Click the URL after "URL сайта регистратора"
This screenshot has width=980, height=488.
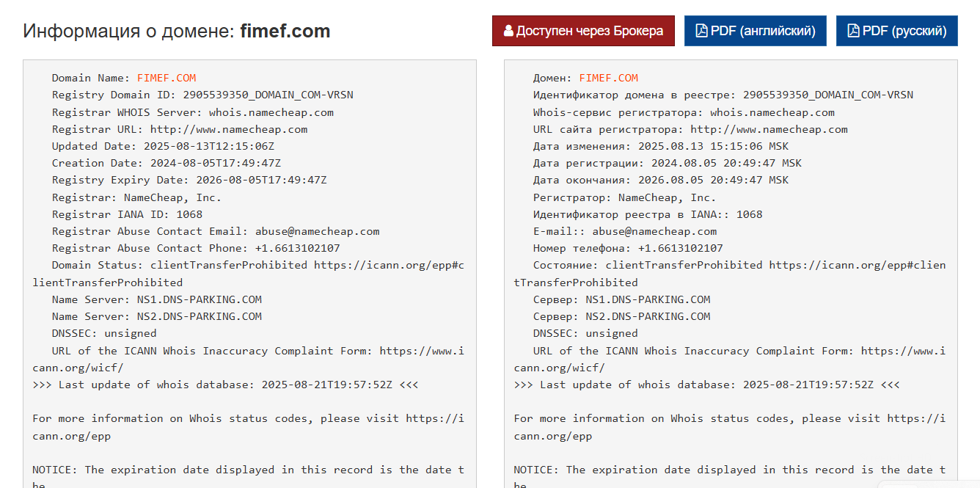click(769, 129)
